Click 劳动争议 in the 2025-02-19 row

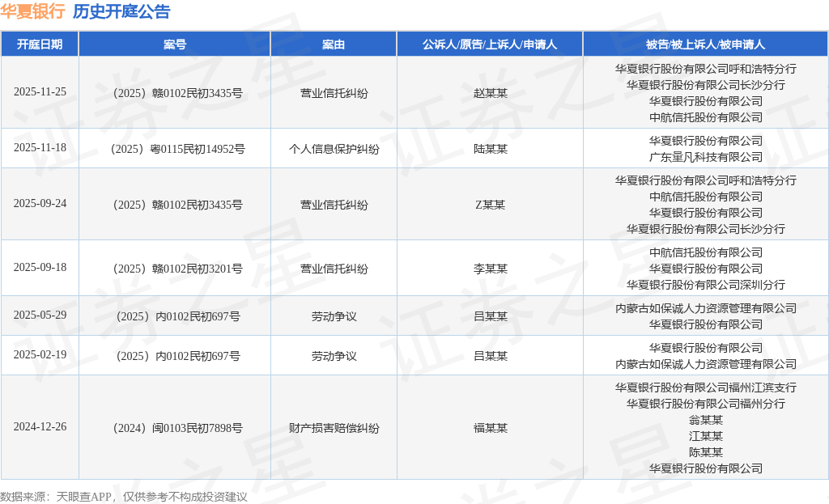point(334,356)
